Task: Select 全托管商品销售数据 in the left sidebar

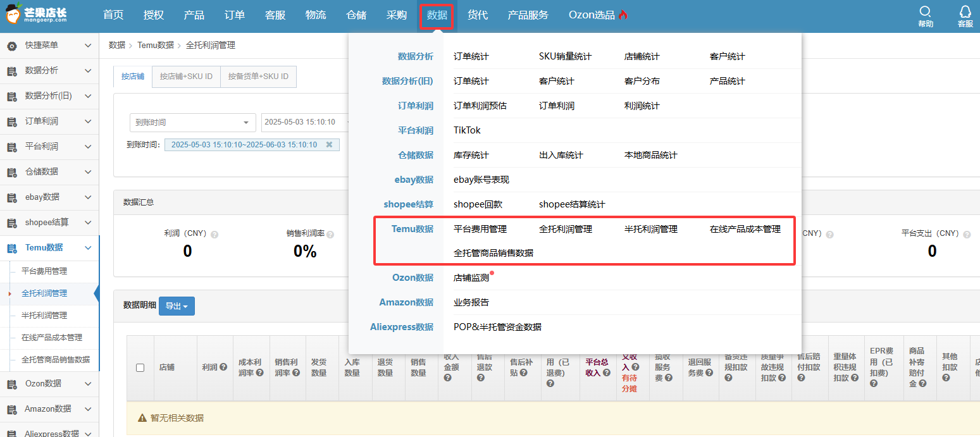Action: [56, 360]
